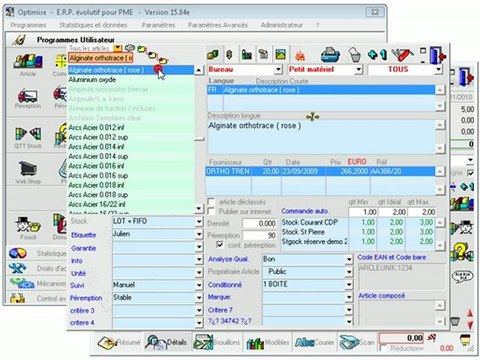Open the Paramètres menu
This screenshot has width=480, height=360.
[159, 25]
